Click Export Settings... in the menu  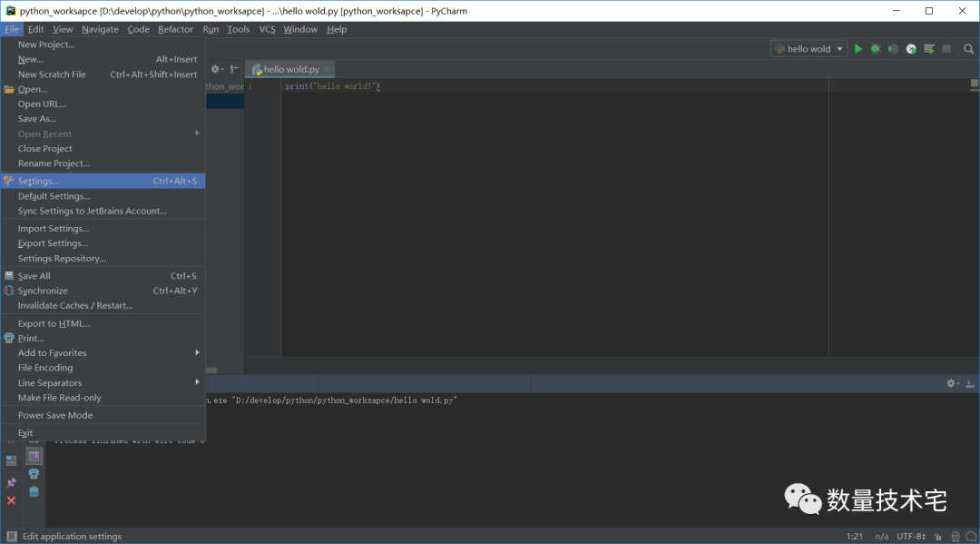click(53, 243)
